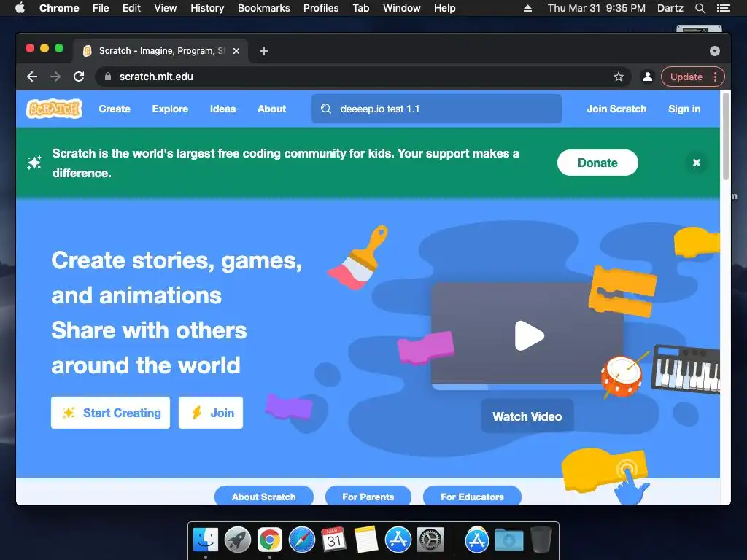Image resolution: width=747 pixels, height=560 pixels.
Task: Click the search magnifier icon in Scratch
Action: click(326, 109)
